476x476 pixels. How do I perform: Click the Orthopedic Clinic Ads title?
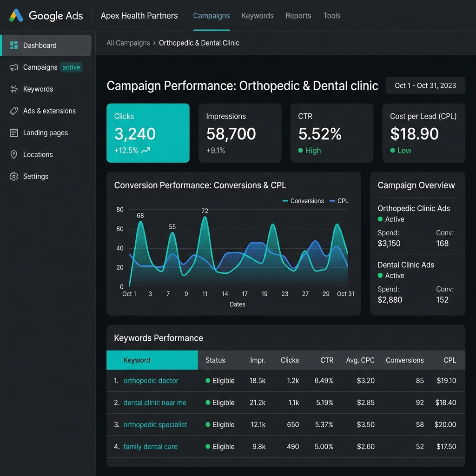point(414,208)
